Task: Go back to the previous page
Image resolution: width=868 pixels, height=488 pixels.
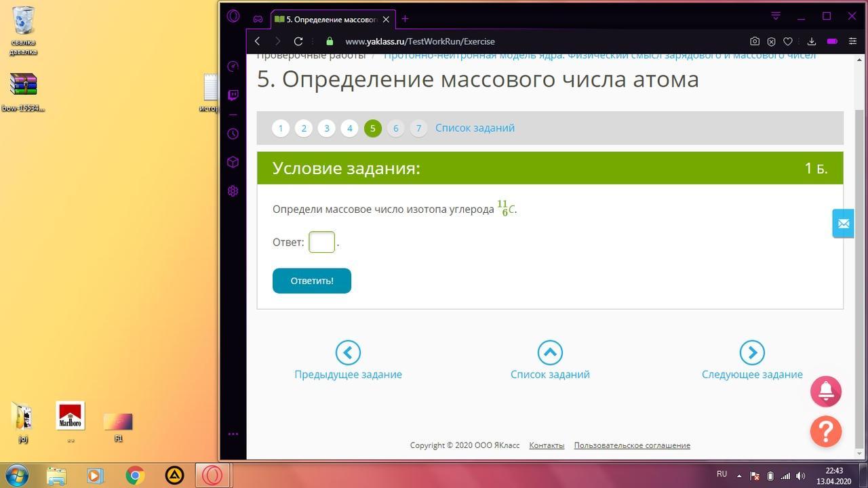Action: coord(257,41)
